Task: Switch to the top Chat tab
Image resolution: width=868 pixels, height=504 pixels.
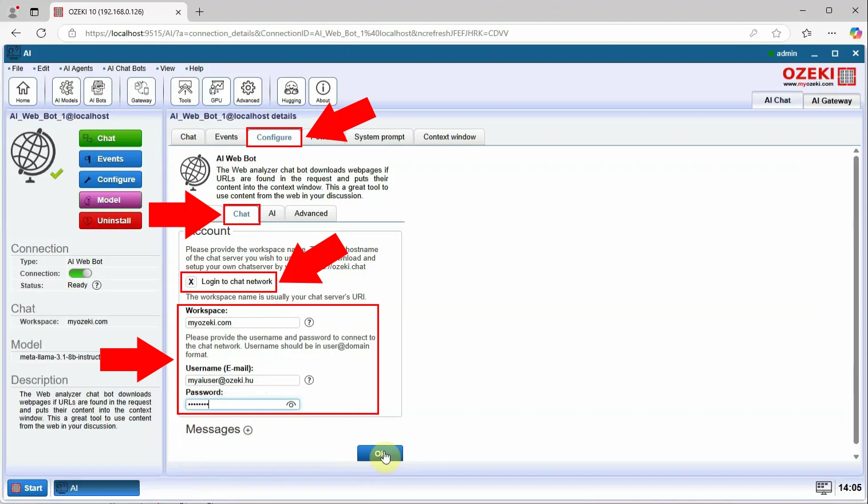Action: point(188,137)
